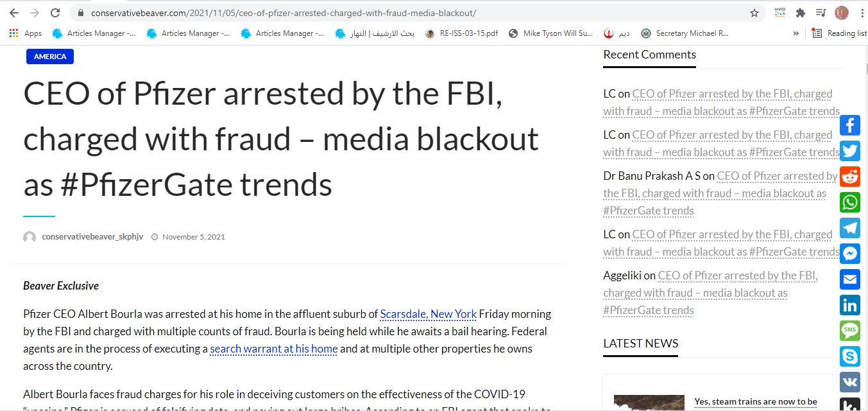Share the article on LinkedIn
Viewport: 868px width, 411px height.
point(850,305)
